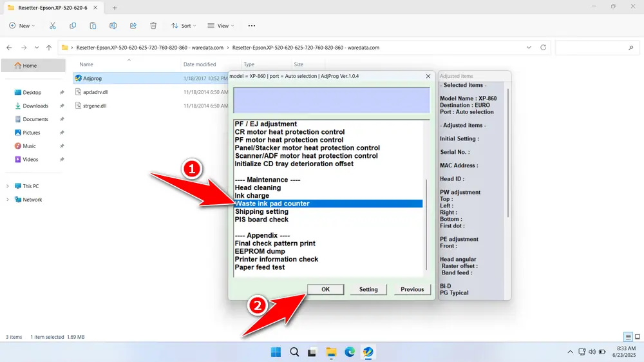Close the AdjProg dialog window

coord(428,76)
